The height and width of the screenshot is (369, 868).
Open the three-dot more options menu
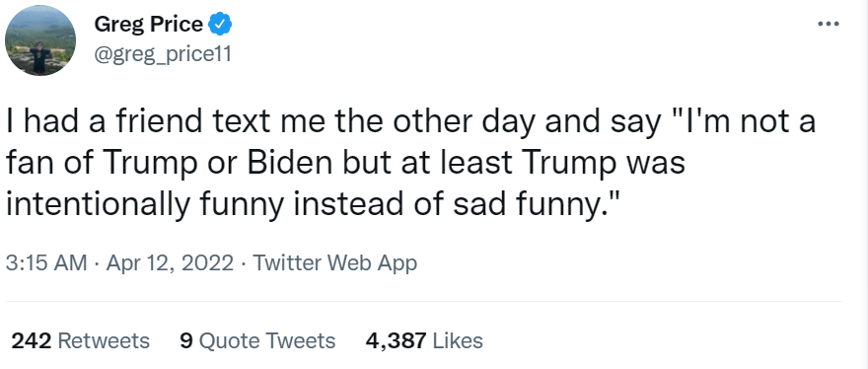tap(829, 24)
